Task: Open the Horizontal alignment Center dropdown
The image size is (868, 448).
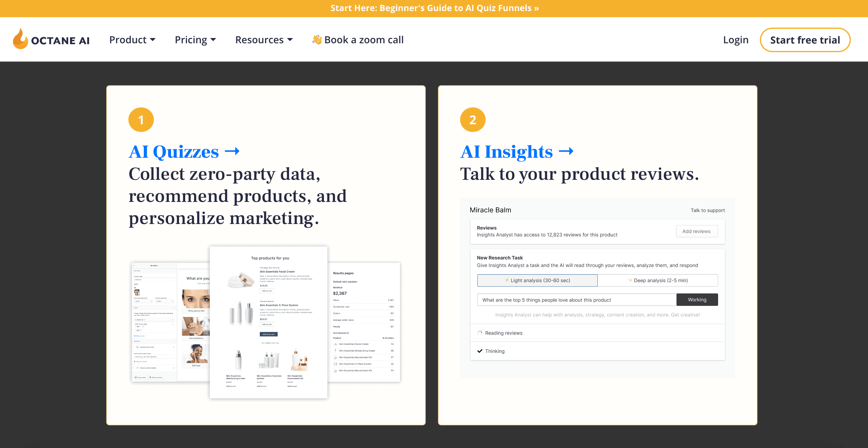Action: click(x=143, y=302)
